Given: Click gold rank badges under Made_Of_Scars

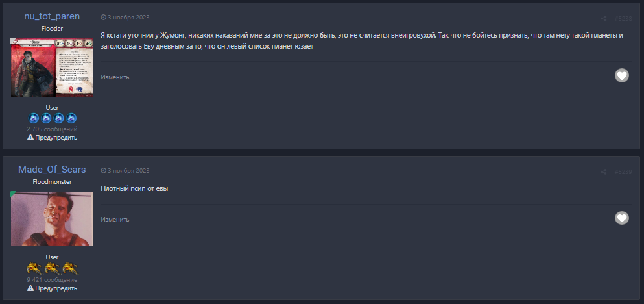Looking at the screenshot, I should click(52, 268).
